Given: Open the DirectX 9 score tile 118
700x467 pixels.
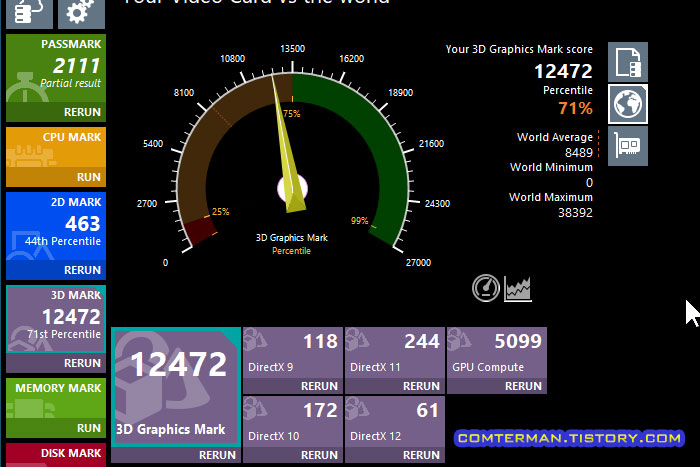Looking at the screenshot, I should [x=293, y=353].
